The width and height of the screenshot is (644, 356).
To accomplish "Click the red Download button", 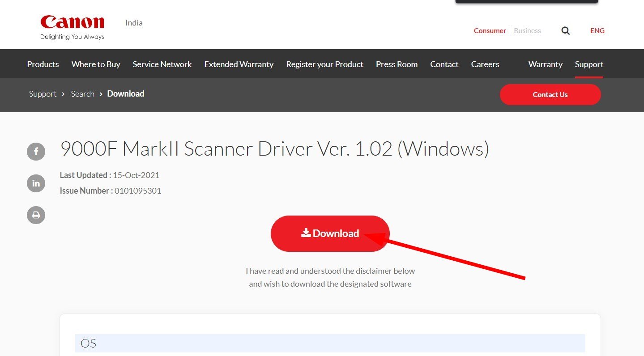I will click(x=330, y=233).
